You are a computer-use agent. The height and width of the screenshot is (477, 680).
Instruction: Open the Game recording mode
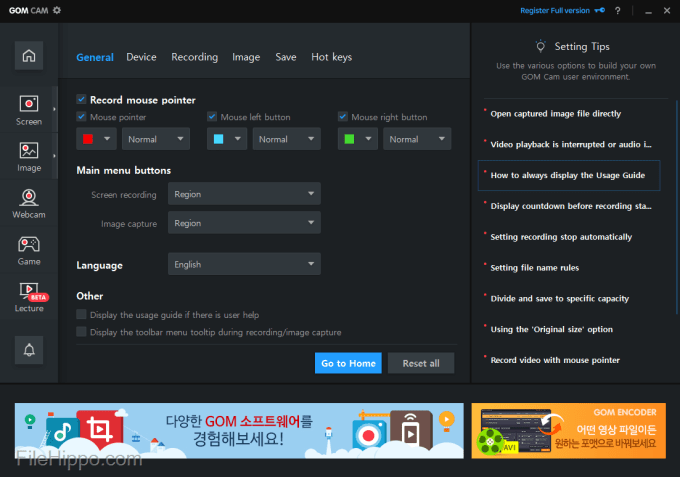tap(29, 251)
